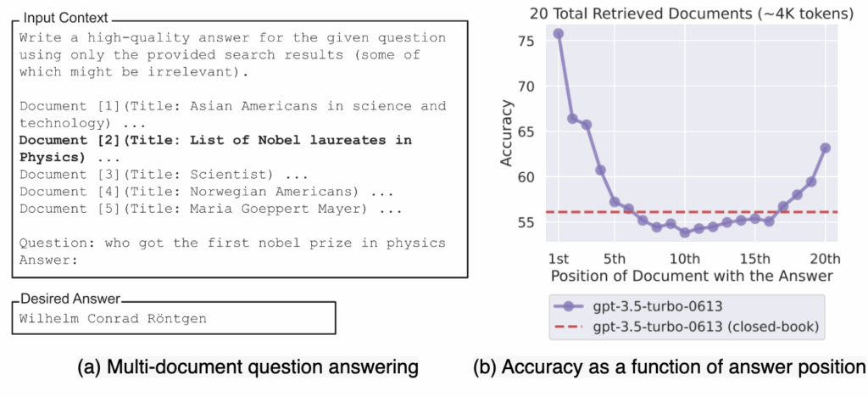Select Document [5] Maria Goeppert Mayer line
Image resolution: width=868 pixels, height=397 pixels.
207,209
